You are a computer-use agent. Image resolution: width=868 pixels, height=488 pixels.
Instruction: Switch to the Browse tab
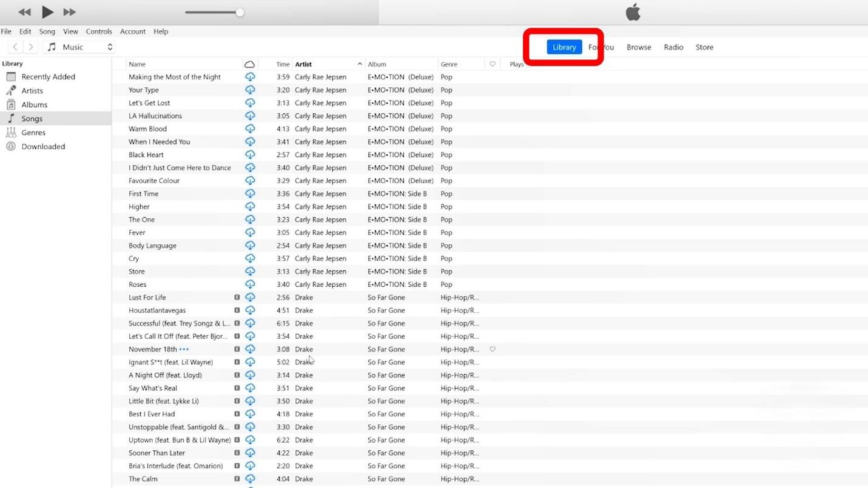[x=639, y=47]
